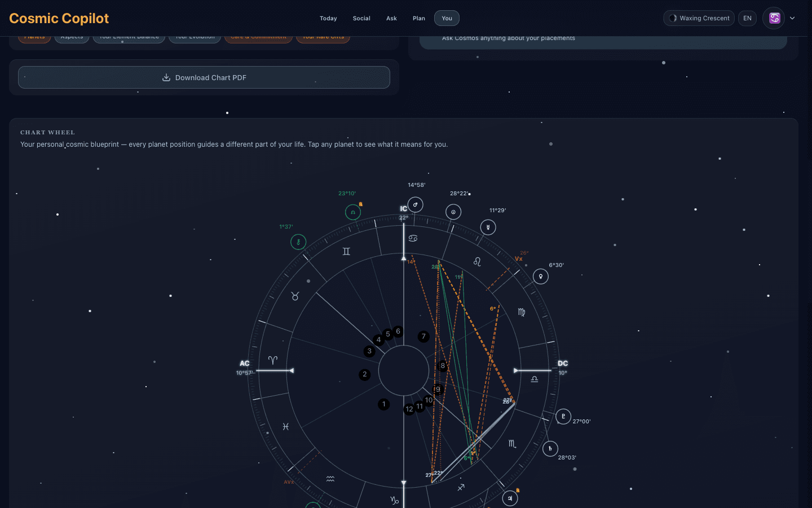
Task: Open the profile menu chevron
Action: pyautogui.click(x=792, y=18)
